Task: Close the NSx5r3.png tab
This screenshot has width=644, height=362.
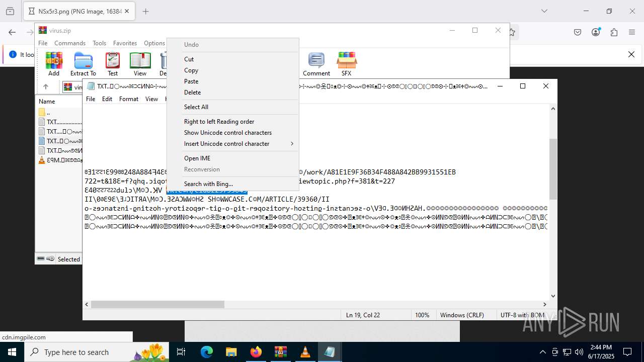Action: click(x=127, y=11)
